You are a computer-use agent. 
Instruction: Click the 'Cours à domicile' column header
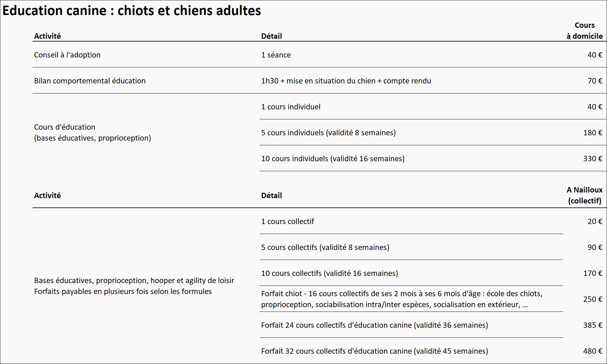tap(584, 31)
